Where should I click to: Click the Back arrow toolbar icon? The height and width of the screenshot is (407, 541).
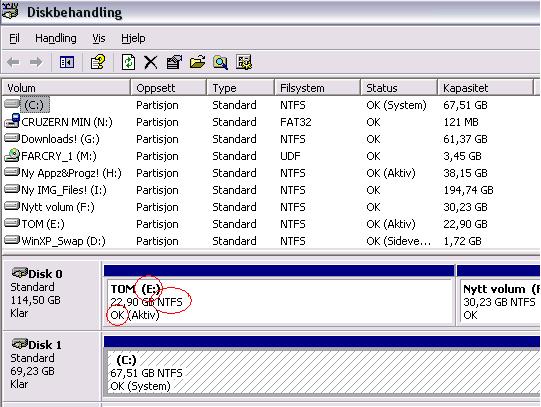(13, 62)
